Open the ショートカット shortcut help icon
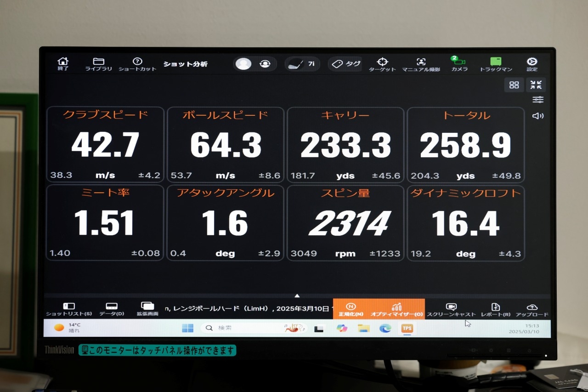The width and height of the screenshot is (588, 392). (137, 64)
